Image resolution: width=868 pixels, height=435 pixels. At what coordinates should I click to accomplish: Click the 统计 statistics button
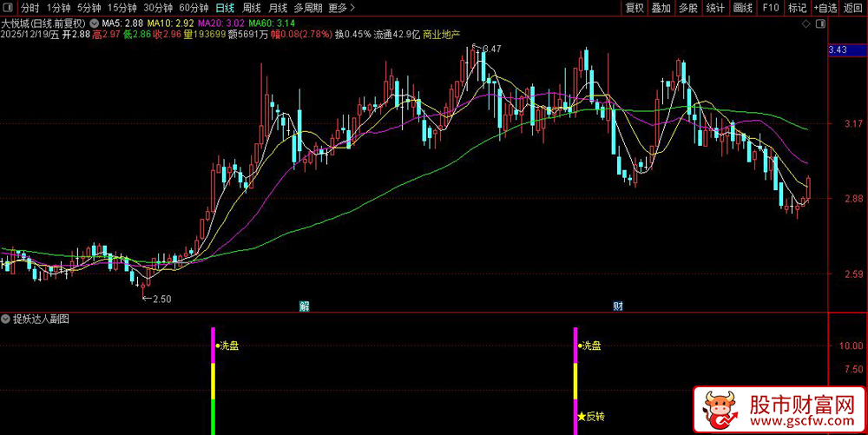pyautogui.click(x=716, y=8)
